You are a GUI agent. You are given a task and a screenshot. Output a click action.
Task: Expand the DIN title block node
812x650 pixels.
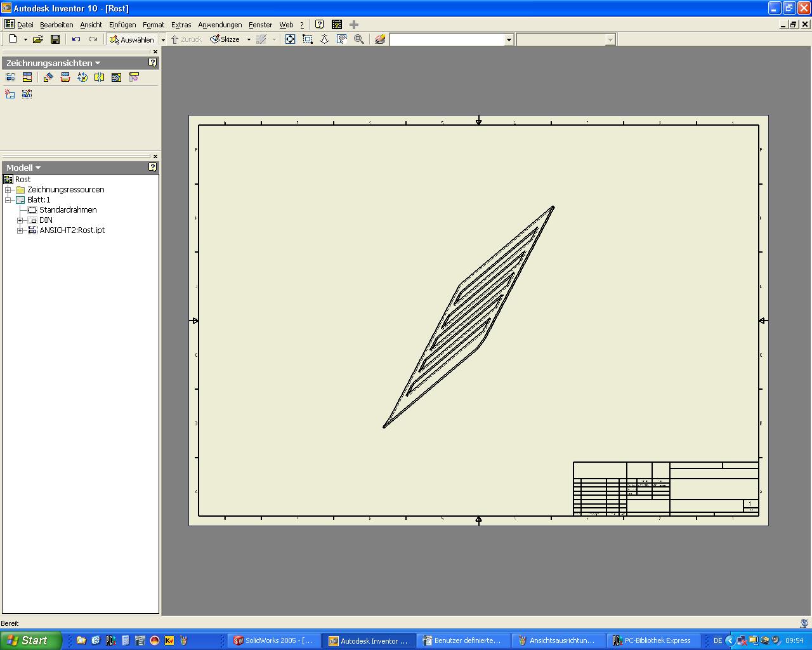point(20,220)
